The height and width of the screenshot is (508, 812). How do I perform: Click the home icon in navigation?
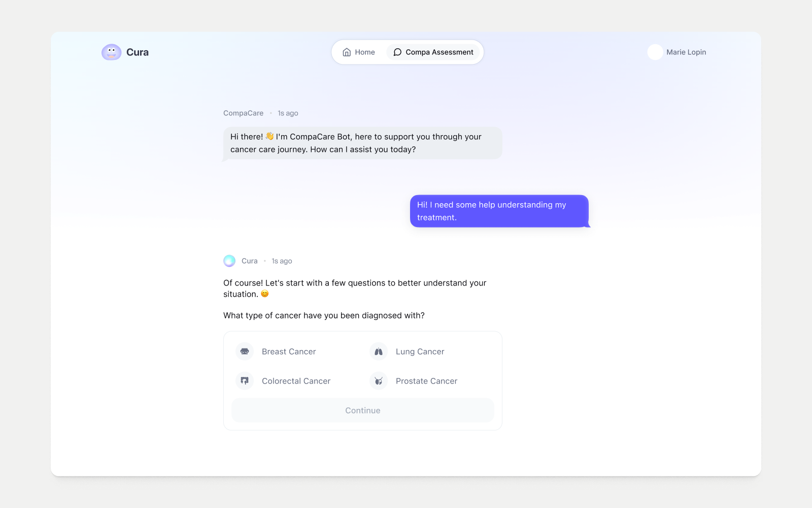click(x=347, y=52)
